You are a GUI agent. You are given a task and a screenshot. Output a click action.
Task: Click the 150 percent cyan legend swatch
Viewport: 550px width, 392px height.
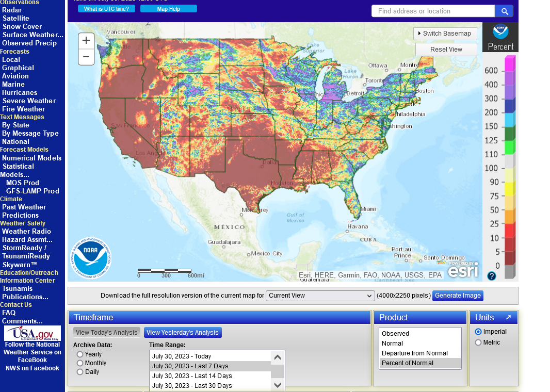pos(510,120)
